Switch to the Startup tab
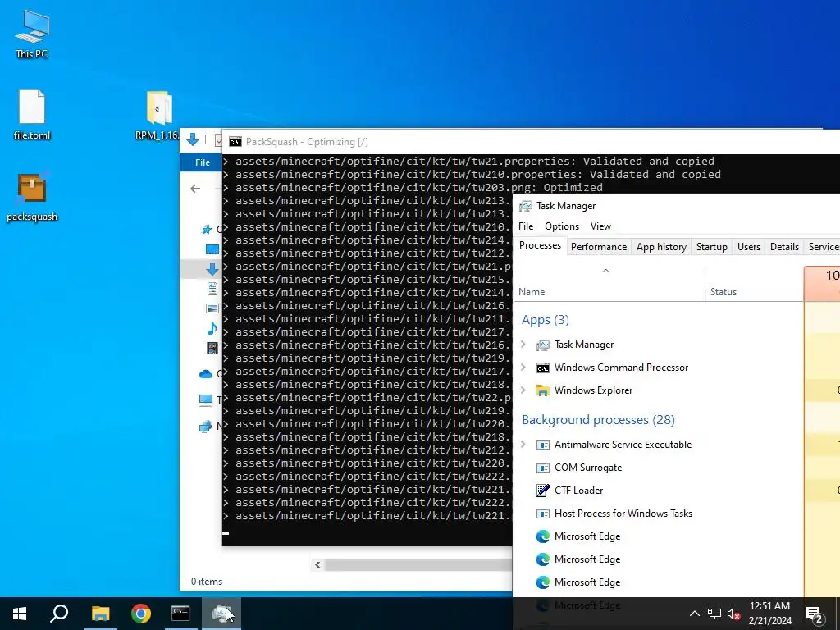 click(x=711, y=247)
